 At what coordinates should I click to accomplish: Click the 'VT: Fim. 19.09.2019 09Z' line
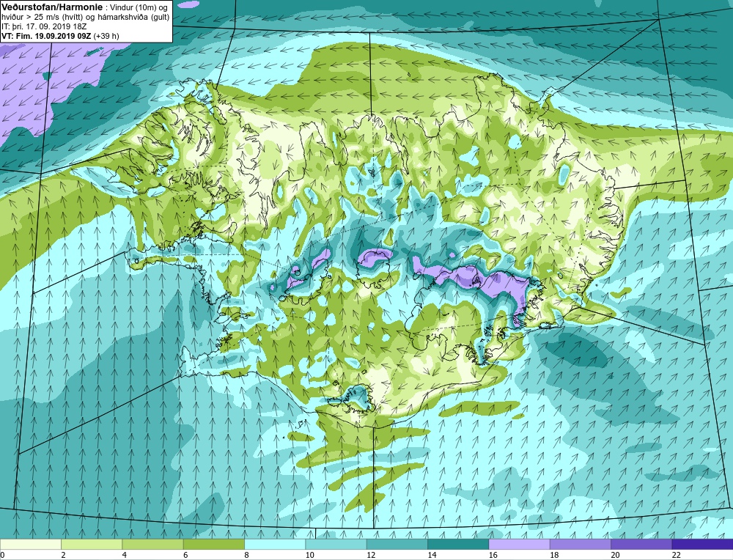[47, 36]
